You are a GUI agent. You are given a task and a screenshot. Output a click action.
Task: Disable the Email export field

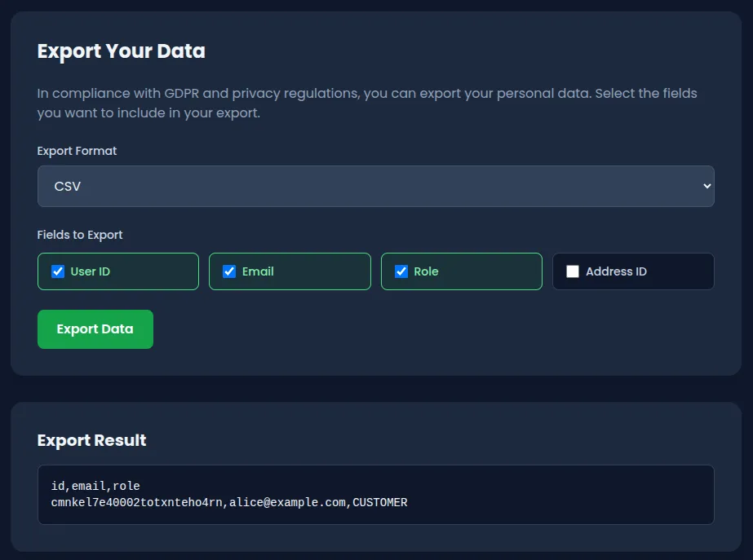(x=229, y=271)
